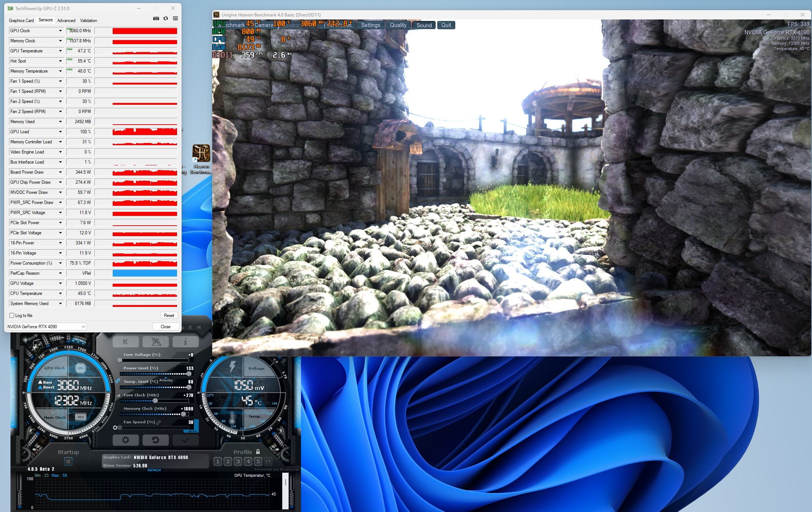812x512 pixels.
Task: Click the Reset button in GPU-Z
Action: point(169,316)
